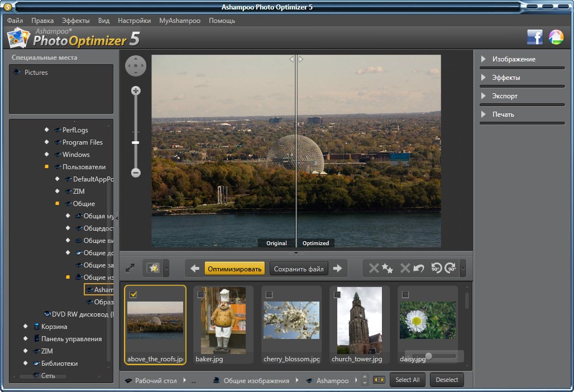Expand the Экспорт panel

click(504, 96)
